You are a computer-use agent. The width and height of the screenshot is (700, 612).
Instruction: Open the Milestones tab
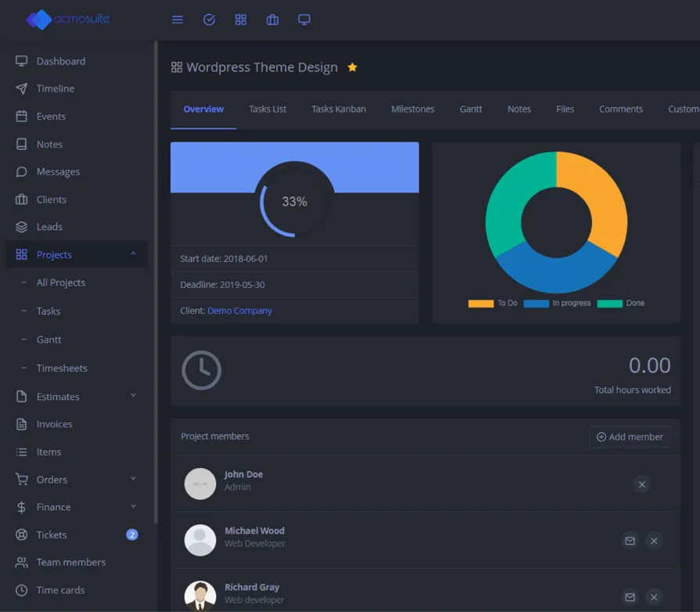(412, 109)
